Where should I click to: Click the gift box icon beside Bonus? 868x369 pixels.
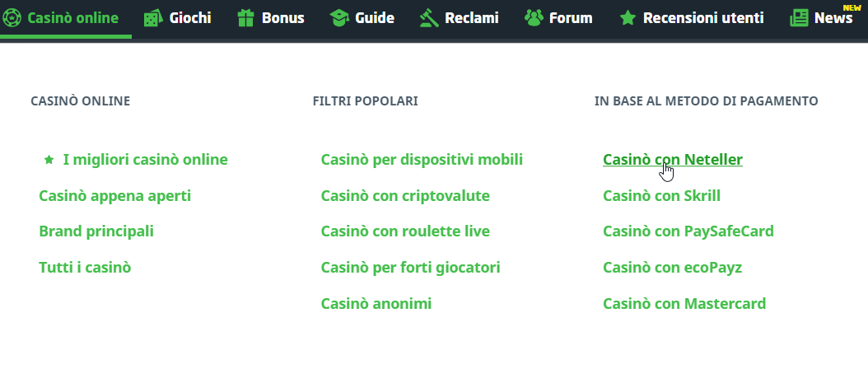pos(245,17)
